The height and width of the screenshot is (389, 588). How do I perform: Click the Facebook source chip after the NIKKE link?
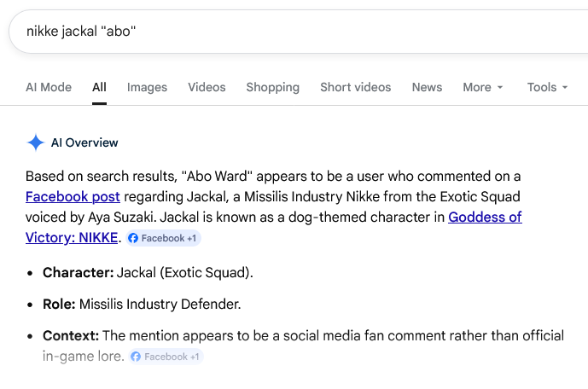tap(164, 238)
